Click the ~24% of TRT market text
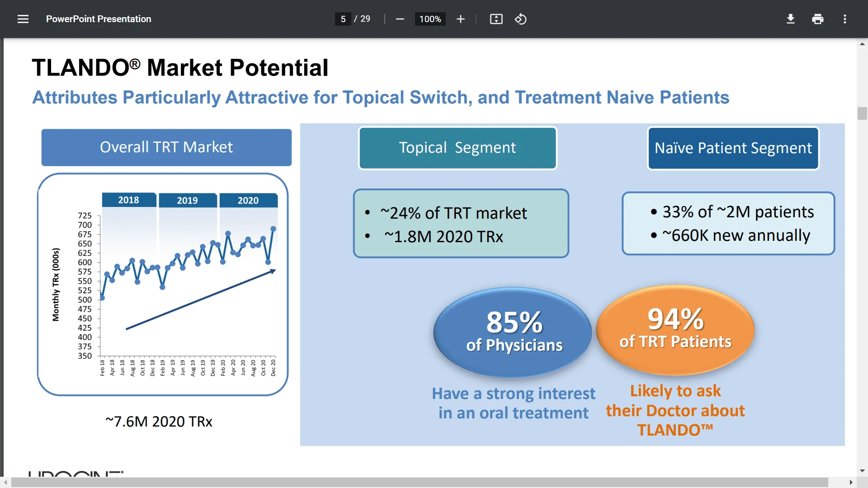Viewport: 868px width, 488px height. pyautogui.click(x=453, y=213)
